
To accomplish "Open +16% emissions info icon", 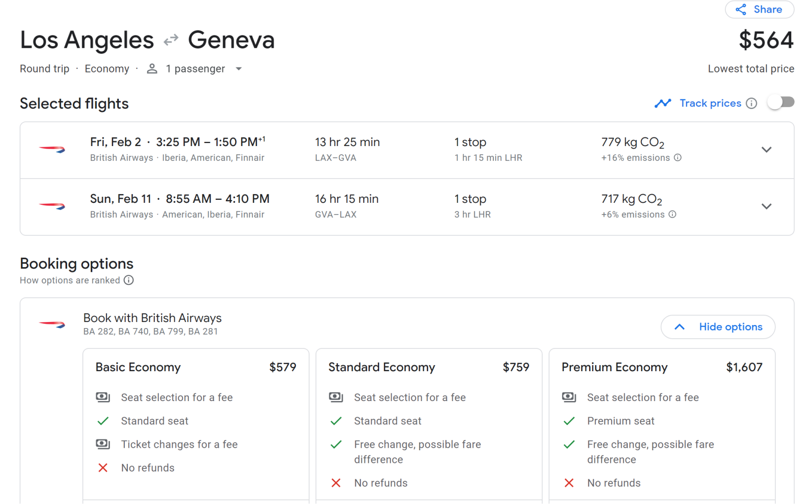I will click(x=678, y=158).
